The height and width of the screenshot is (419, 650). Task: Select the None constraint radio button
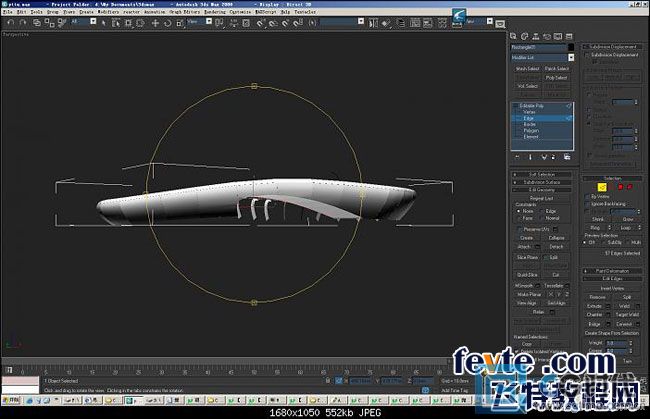[x=518, y=211]
